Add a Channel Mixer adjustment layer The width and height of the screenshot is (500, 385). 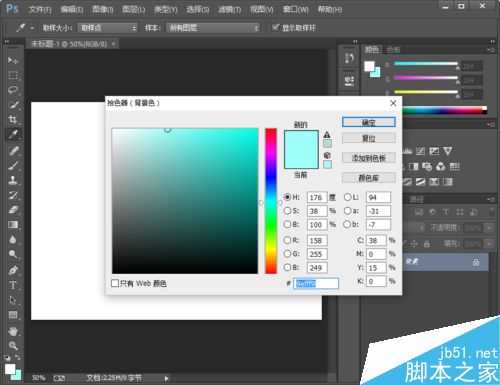point(441,166)
